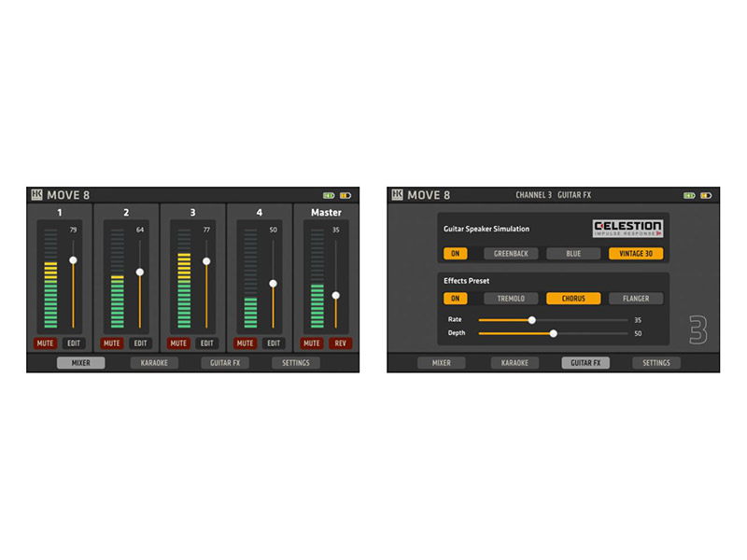Switch to MIXER tab in left screen
Image resolution: width=747 pixels, height=560 pixels.
point(81,363)
